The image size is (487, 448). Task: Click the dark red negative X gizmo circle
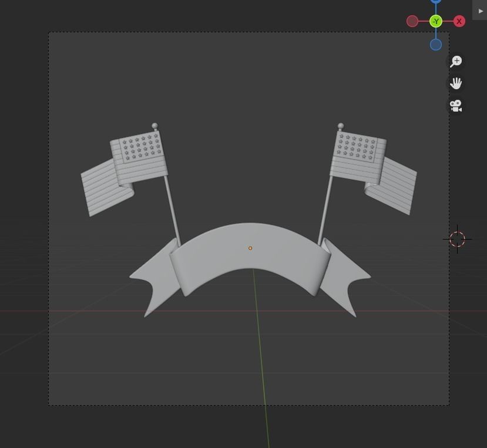[x=412, y=21]
